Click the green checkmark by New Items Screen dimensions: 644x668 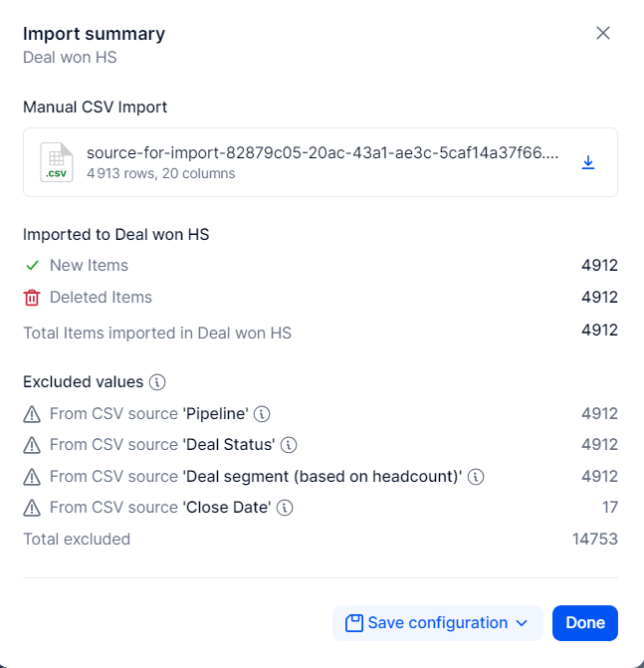(x=33, y=266)
